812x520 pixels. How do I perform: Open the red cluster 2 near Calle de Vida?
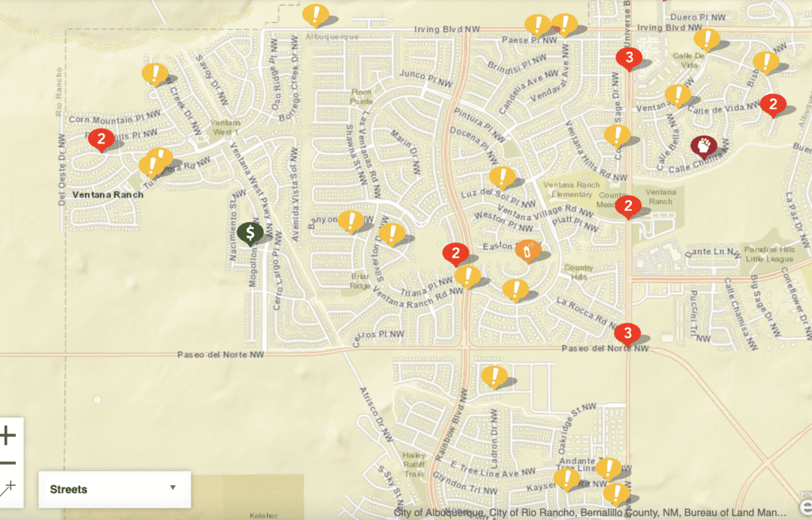click(x=774, y=104)
